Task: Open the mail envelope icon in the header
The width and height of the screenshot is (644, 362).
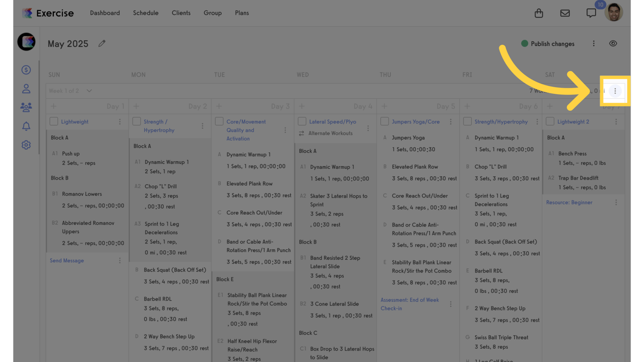Action: click(x=565, y=13)
